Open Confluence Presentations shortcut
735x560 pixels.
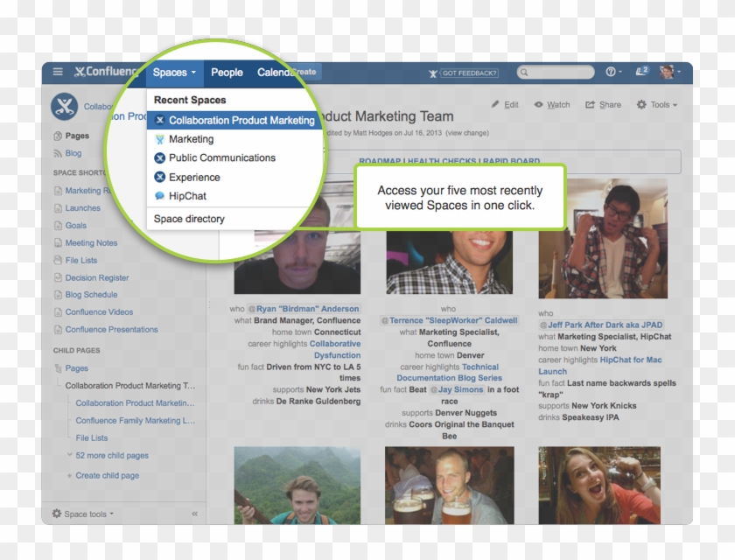[112, 330]
